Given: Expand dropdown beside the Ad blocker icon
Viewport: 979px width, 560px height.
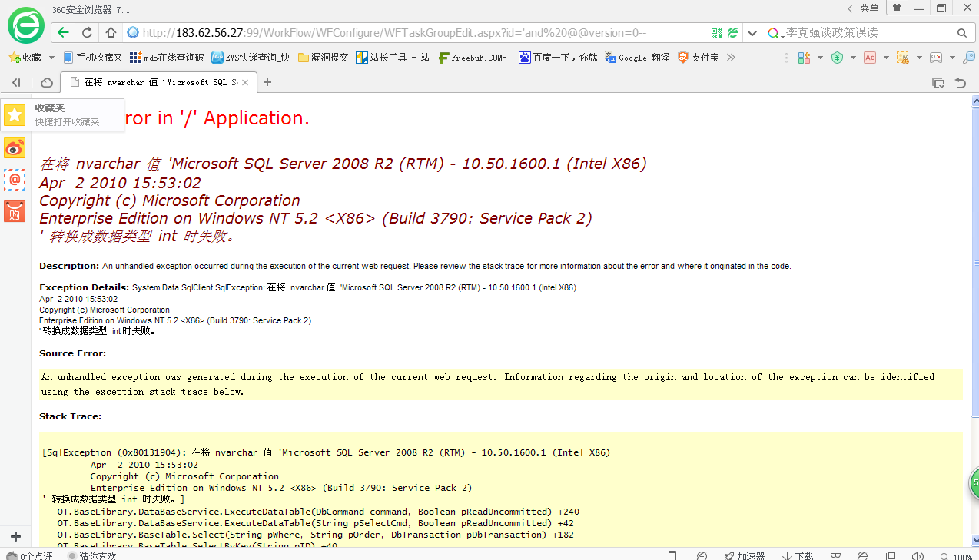Looking at the screenshot, I should point(886,58).
